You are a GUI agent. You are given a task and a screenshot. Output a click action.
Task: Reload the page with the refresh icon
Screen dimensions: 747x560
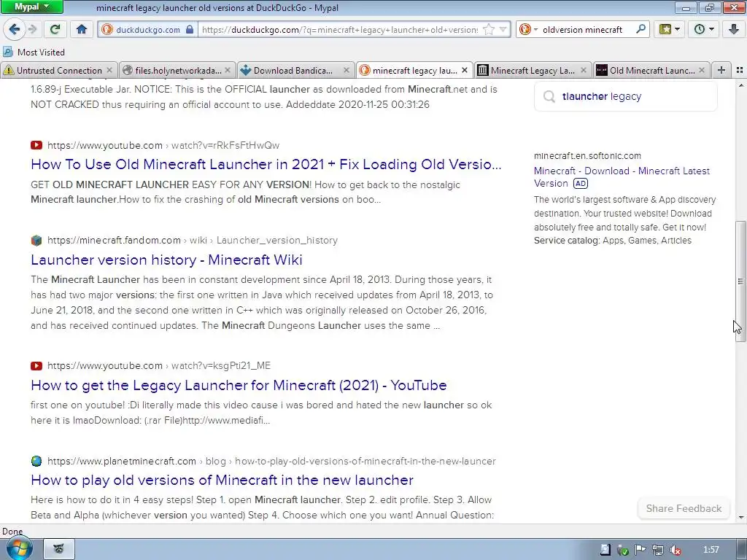55,29
